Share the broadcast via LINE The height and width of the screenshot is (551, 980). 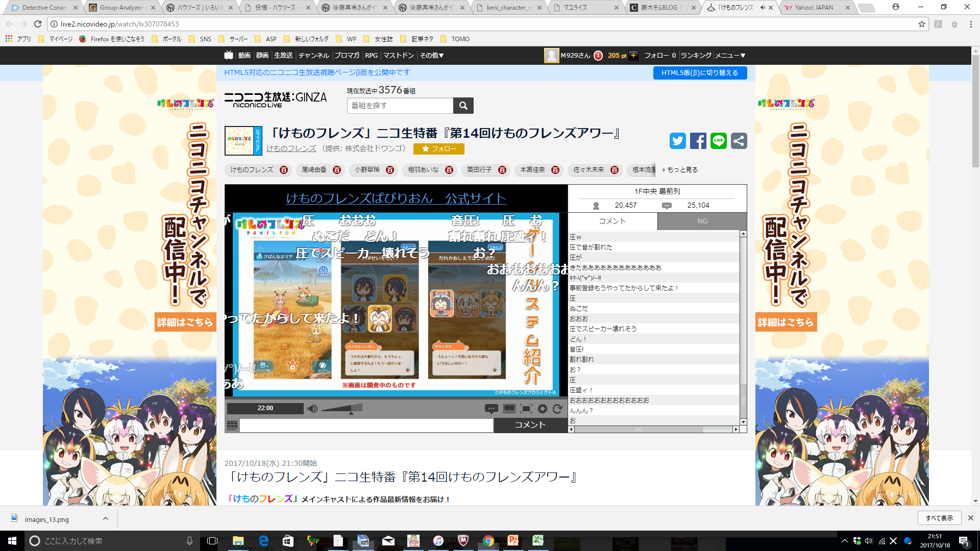(719, 141)
